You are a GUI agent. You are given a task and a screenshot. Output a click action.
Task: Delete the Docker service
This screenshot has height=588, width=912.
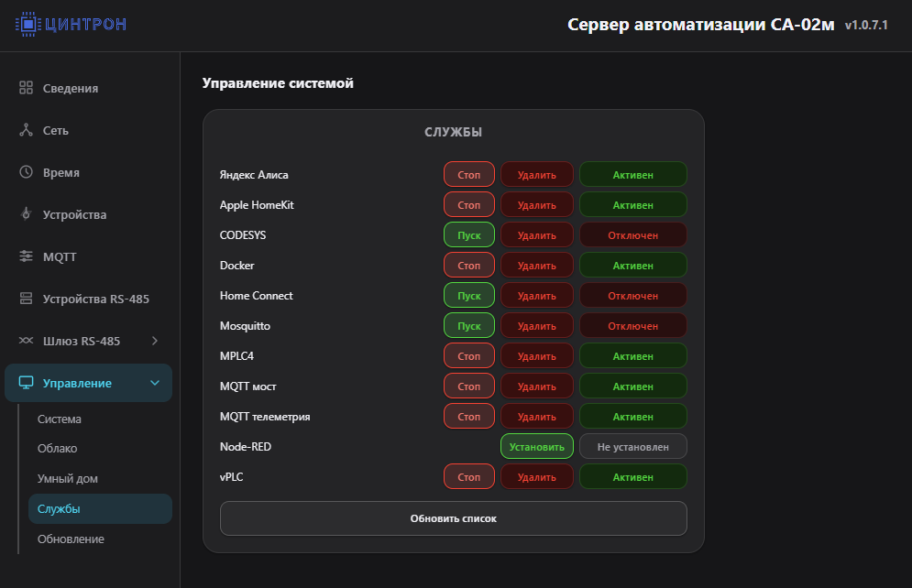click(537, 265)
